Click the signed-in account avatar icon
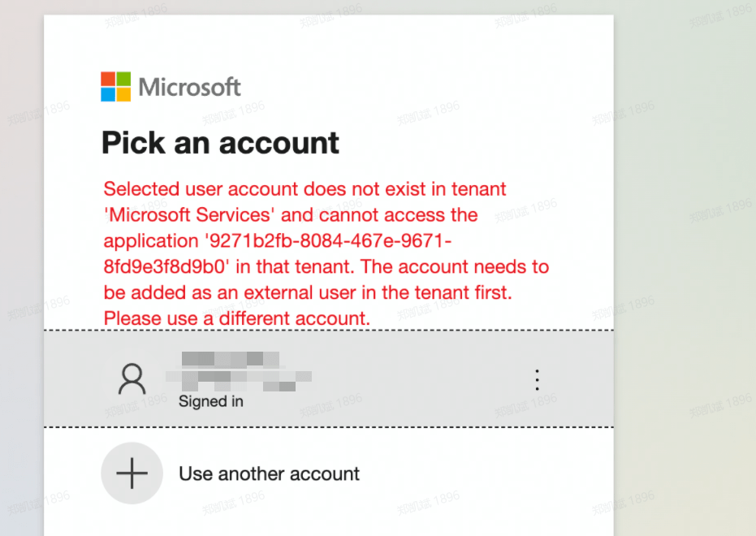Viewport: 756px width, 536px height. point(132,379)
